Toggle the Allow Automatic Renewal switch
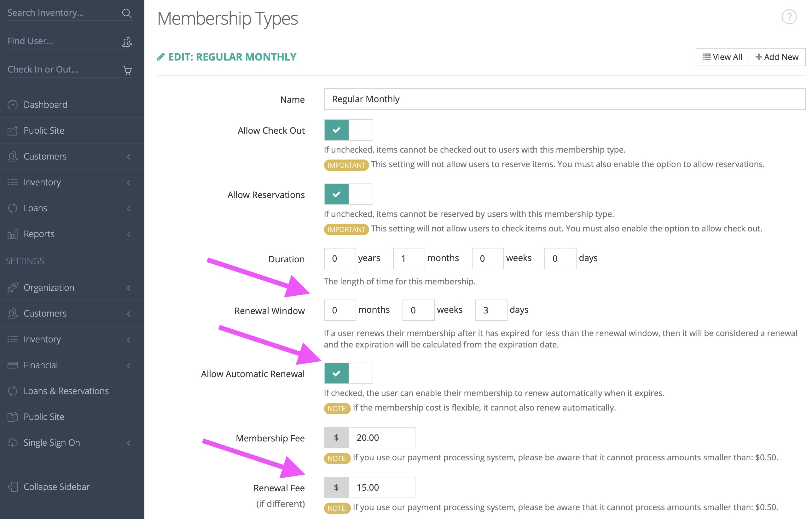 click(348, 373)
